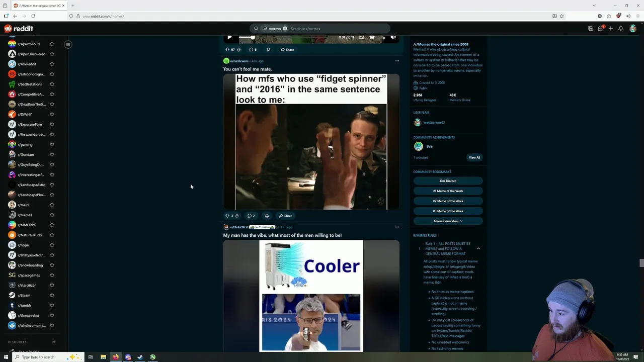Toggle the favorite star for r/Steam

pyautogui.click(x=52, y=296)
